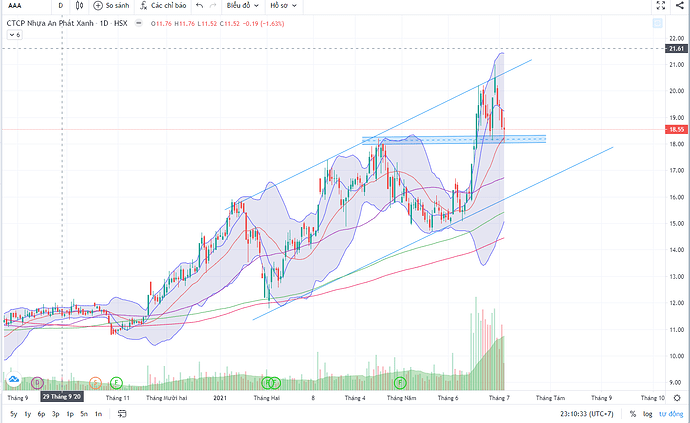Open chart settings gear on time axis

coord(677,398)
